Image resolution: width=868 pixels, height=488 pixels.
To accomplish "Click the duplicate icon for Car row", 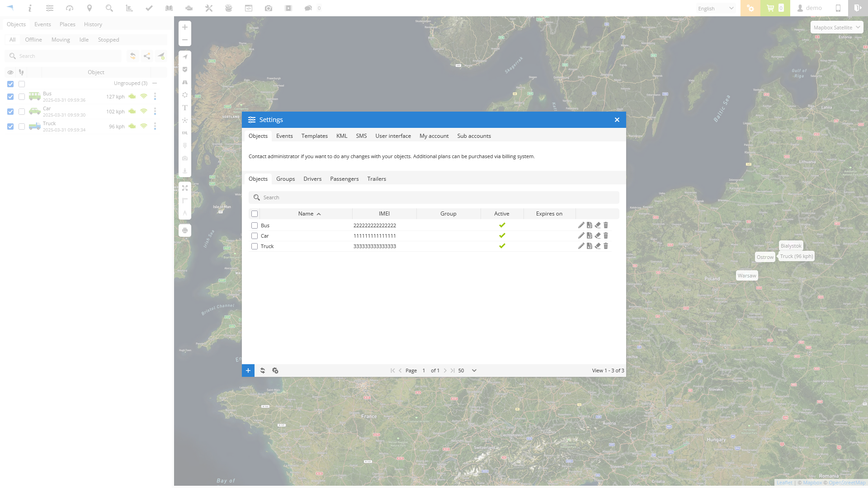I will [589, 235].
